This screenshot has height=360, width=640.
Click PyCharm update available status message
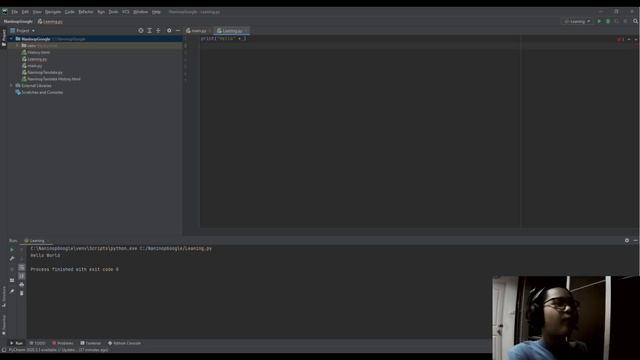click(x=58, y=350)
